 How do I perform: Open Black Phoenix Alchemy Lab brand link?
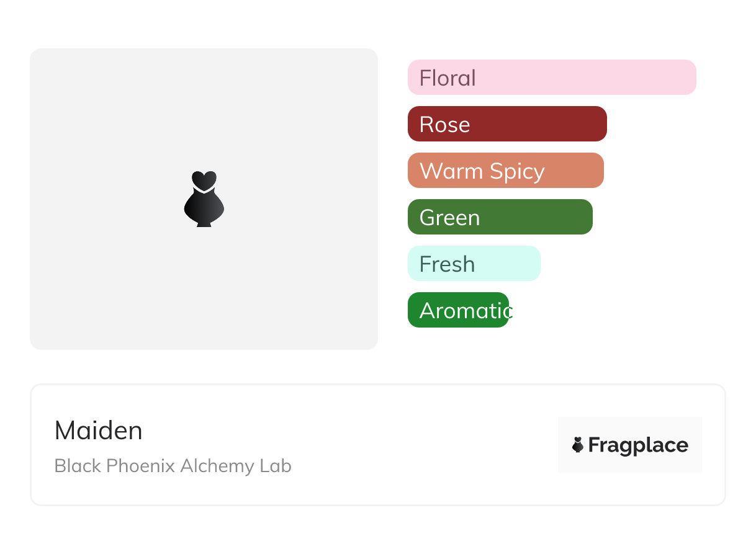point(173,466)
